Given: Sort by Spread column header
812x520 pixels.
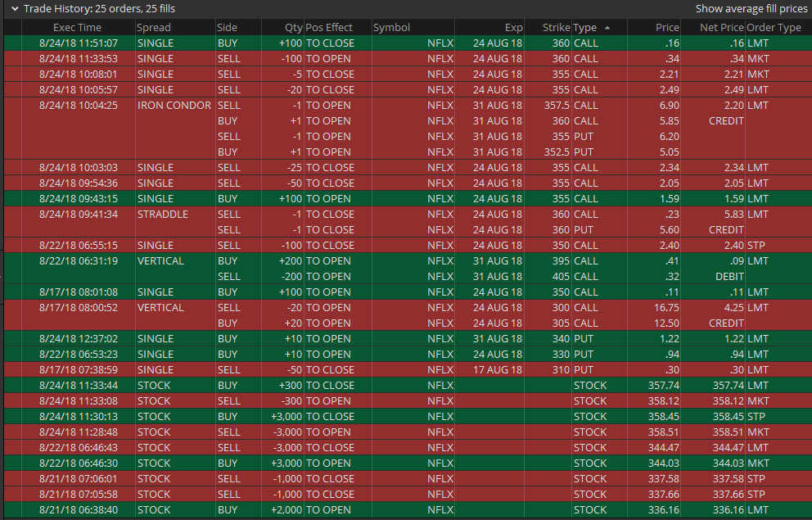Looking at the screenshot, I should [x=154, y=28].
